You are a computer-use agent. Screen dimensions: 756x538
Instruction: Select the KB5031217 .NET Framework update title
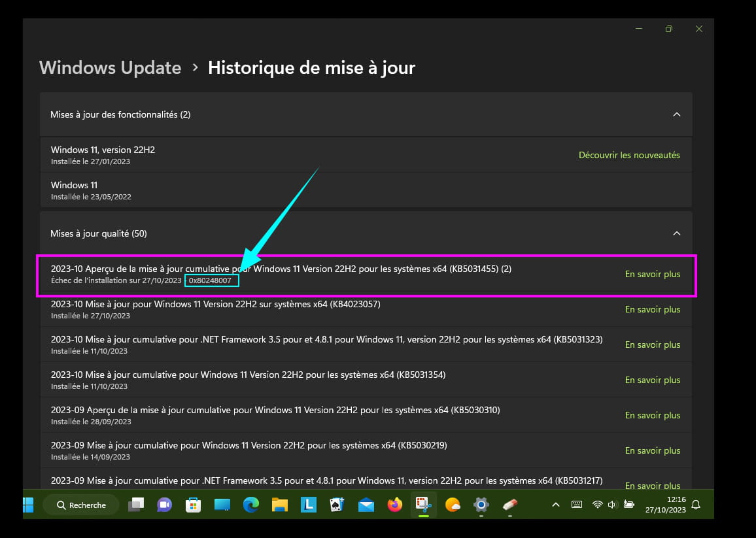point(326,480)
